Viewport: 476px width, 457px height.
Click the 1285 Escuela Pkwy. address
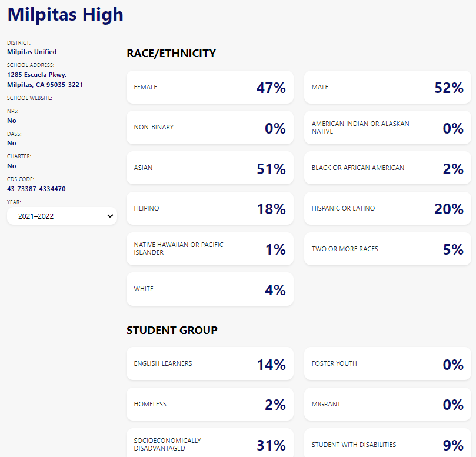[36, 75]
